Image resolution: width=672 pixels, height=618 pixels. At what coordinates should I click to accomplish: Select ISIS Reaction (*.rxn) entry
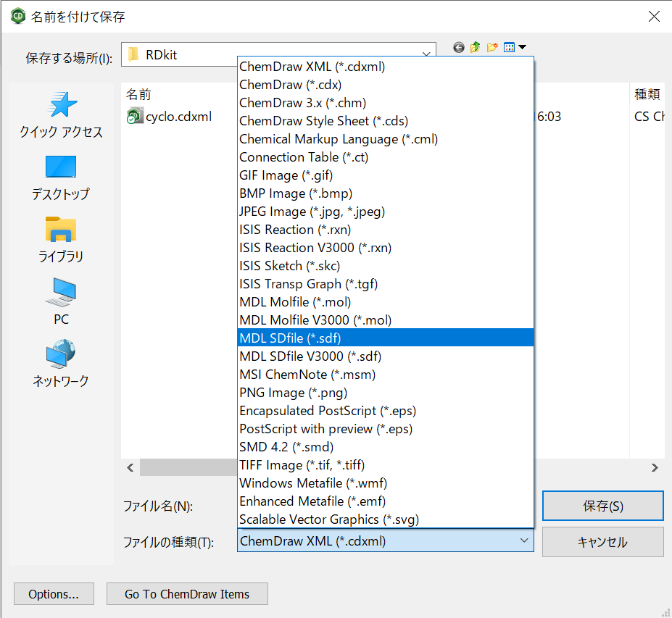point(385,230)
